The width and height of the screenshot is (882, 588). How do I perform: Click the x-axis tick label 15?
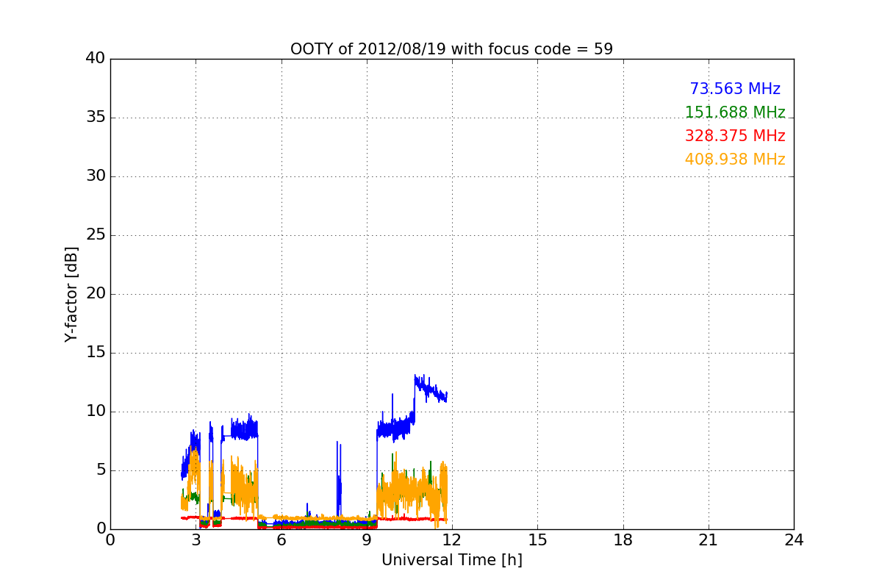coord(537,540)
